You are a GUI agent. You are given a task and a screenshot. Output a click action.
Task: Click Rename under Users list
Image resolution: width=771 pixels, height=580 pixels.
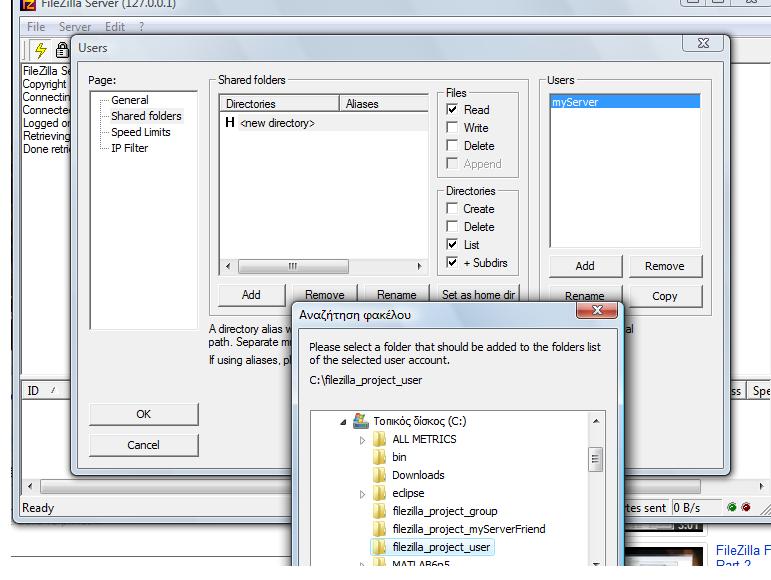coord(585,295)
